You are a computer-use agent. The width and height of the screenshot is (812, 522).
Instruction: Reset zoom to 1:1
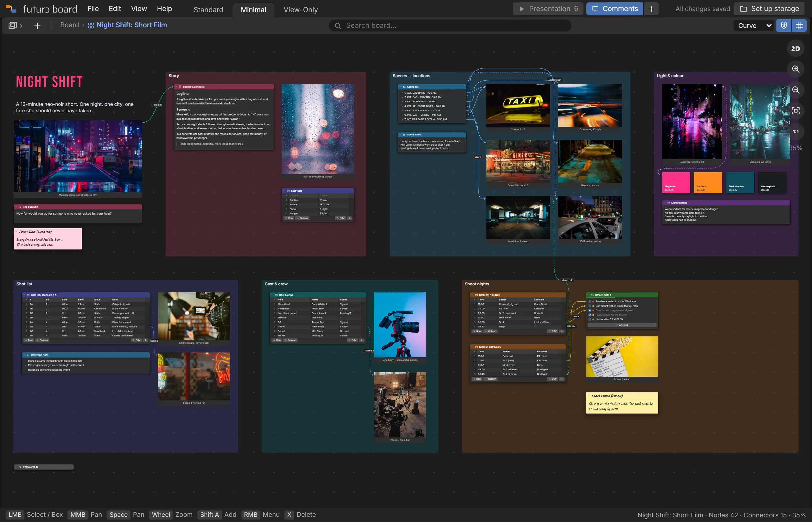pos(795,132)
